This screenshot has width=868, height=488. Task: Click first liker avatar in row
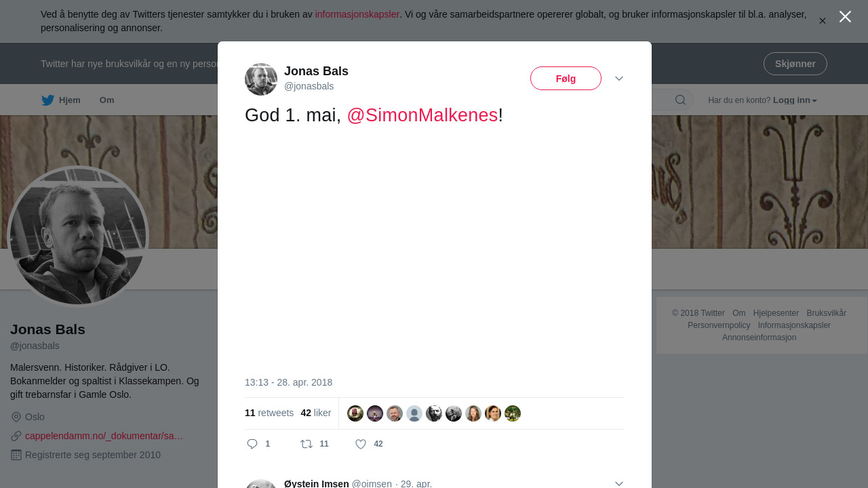tap(355, 413)
